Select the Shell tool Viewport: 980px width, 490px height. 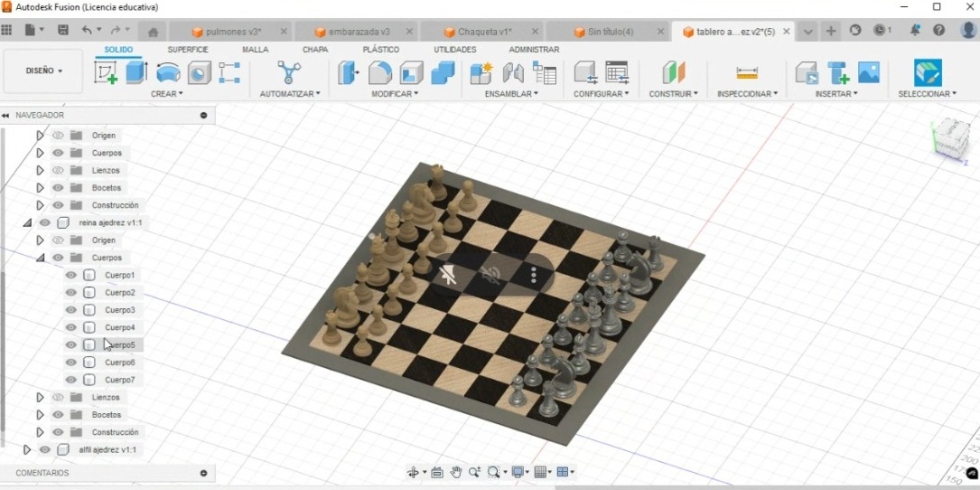[x=411, y=72]
